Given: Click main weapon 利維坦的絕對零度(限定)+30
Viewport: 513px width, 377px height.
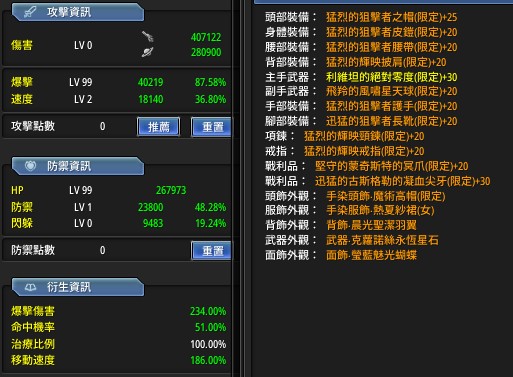Looking at the screenshot, I should (x=391, y=77).
